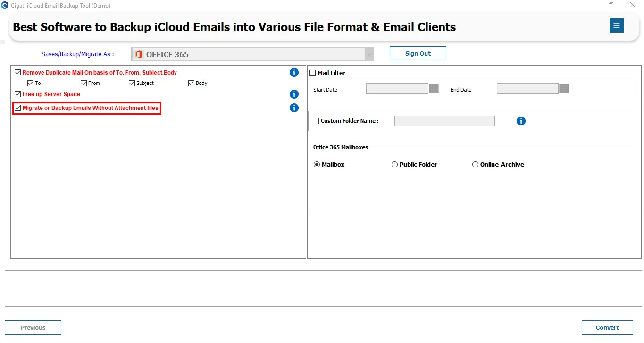Open End Date calendar picker icon
Image resolution: width=644 pixels, height=343 pixels.
[564, 89]
